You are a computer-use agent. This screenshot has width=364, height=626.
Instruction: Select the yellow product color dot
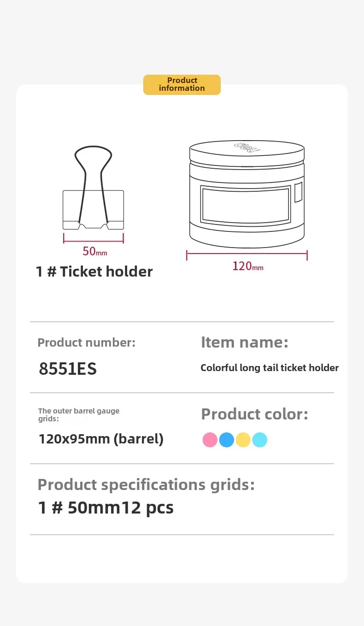click(x=243, y=440)
